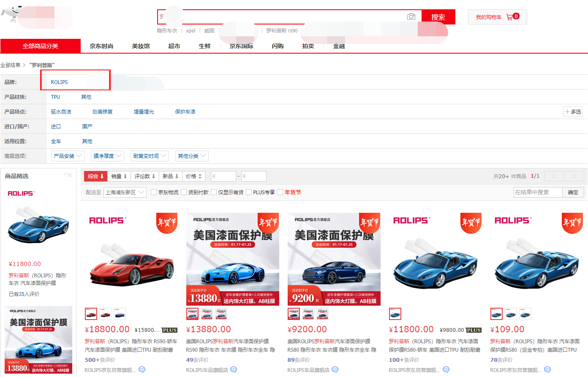This screenshot has width=588, height=377.
Task: Click the red 搜索 button
Action: pos(438,17)
